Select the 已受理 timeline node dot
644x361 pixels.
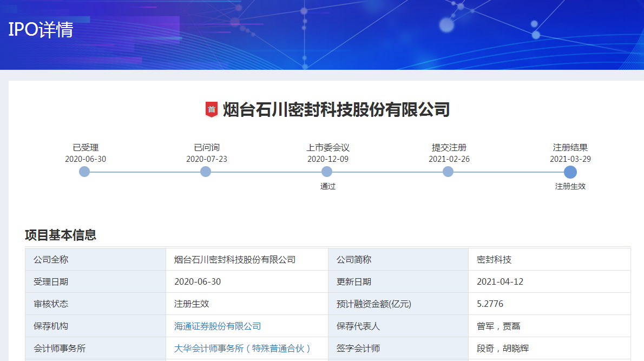84,172
